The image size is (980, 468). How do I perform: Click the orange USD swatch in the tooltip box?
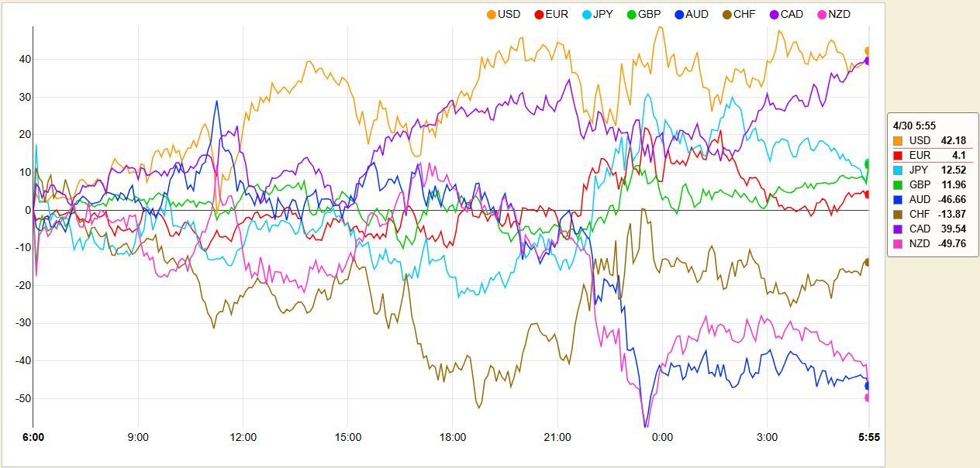click(898, 141)
